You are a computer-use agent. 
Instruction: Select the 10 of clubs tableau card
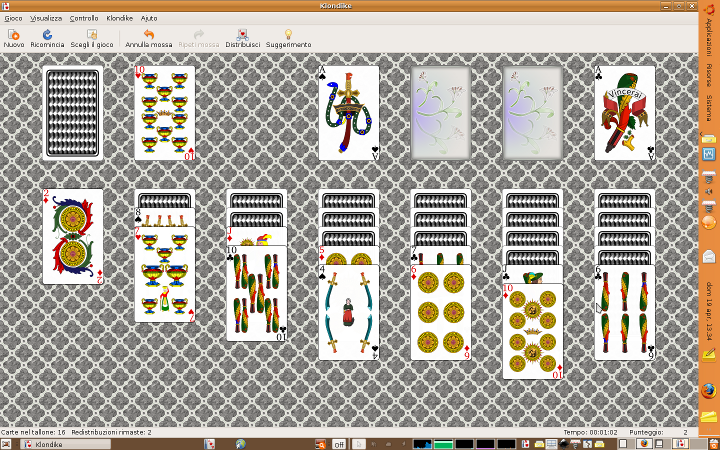257,293
